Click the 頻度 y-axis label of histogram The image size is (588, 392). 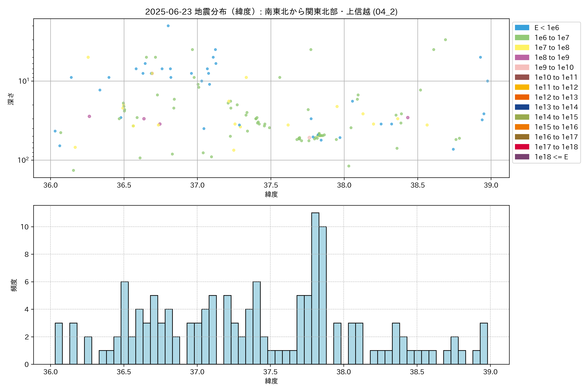coord(14,285)
